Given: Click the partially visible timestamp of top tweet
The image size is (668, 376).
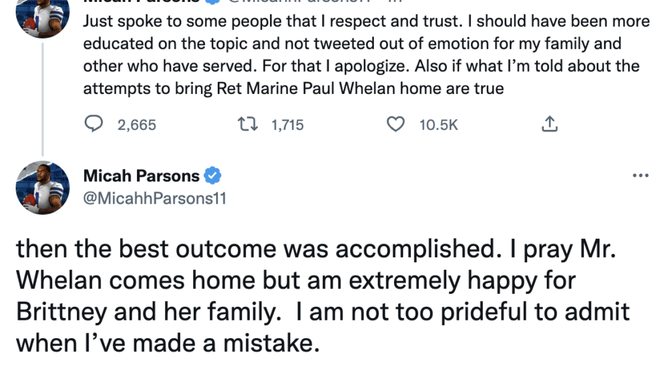Looking at the screenshot, I should click(x=396, y=1).
